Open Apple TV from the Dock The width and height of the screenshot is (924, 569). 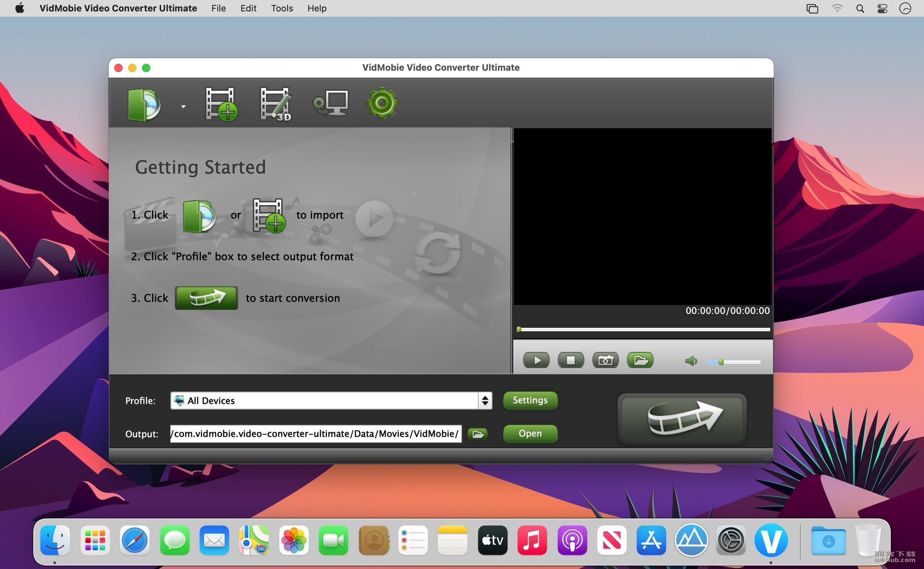tap(492, 540)
